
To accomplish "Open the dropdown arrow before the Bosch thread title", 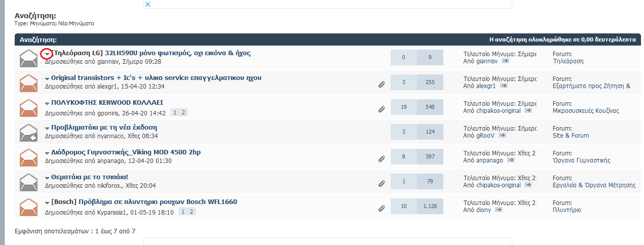I will 47,202.
